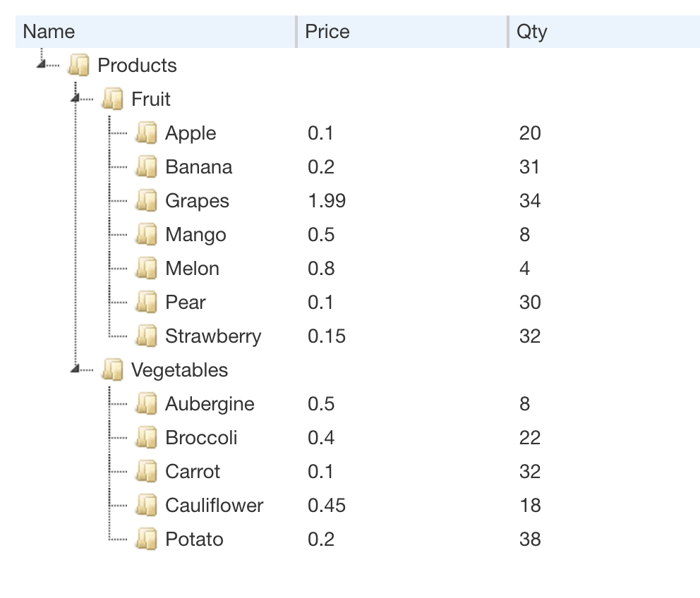Click the Carrot quantity cell 32
Viewport: 700px width, 598px height.
[530, 472]
